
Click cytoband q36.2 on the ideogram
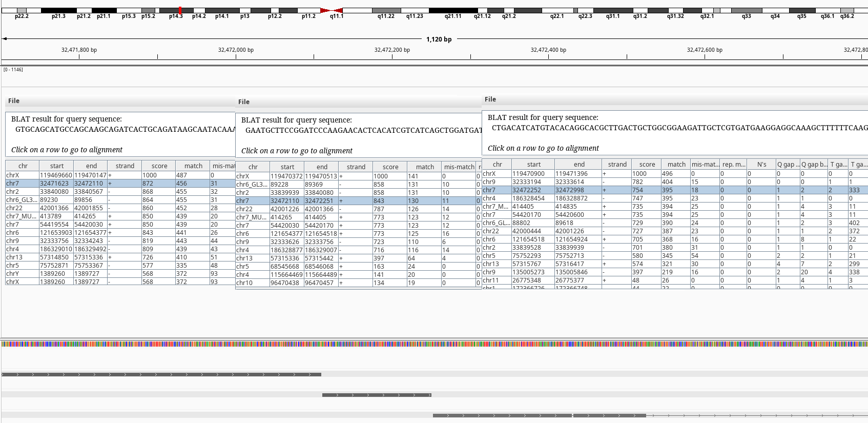pos(848,10)
